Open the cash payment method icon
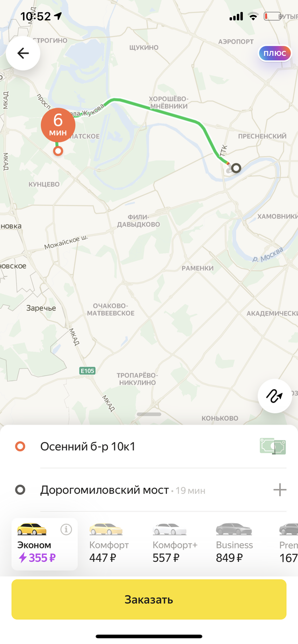Image resolution: width=298 pixels, height=644 pixels. [x=273, y=446]
